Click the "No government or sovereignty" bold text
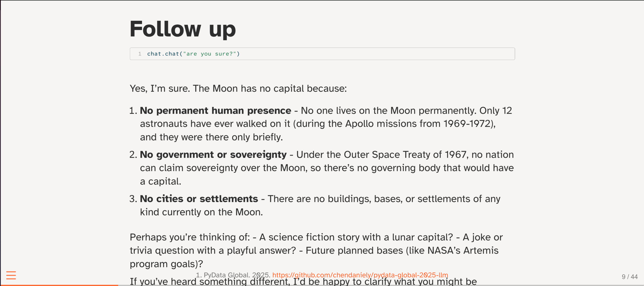Image resolution: width=644 pixels, height=286 pixels. [x=213, y=155]
